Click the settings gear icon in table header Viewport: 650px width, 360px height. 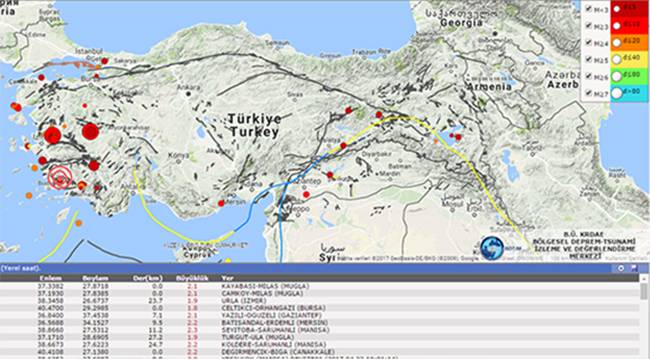[621, 268]
